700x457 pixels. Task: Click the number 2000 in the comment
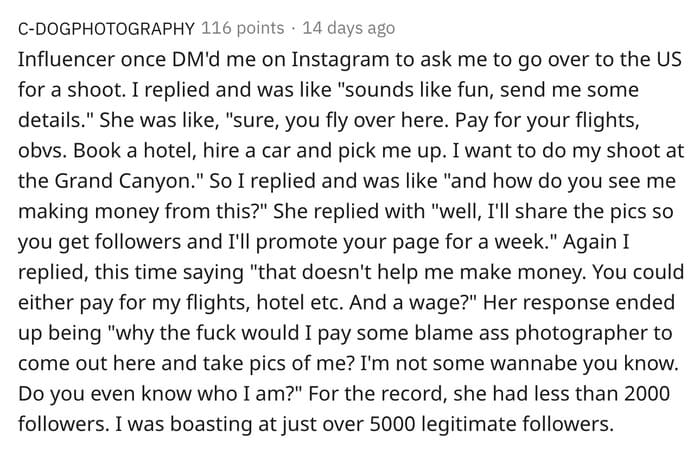pyautogui.click(x=647, y=394)
